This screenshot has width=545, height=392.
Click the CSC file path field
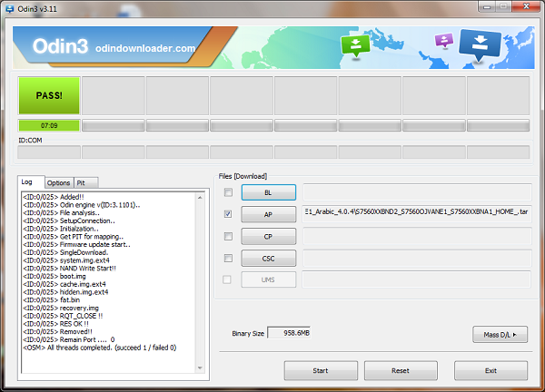click(417, 258)
